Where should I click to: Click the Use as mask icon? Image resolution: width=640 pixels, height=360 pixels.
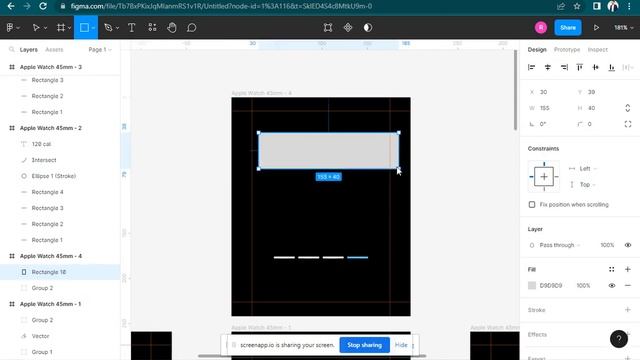click(x=368, y=27)
